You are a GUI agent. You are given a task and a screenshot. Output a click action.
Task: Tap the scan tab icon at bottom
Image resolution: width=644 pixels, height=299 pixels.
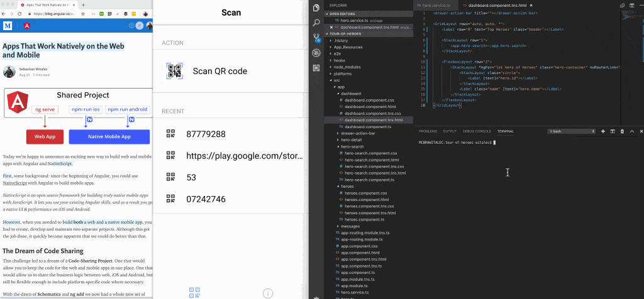point(194,293)
